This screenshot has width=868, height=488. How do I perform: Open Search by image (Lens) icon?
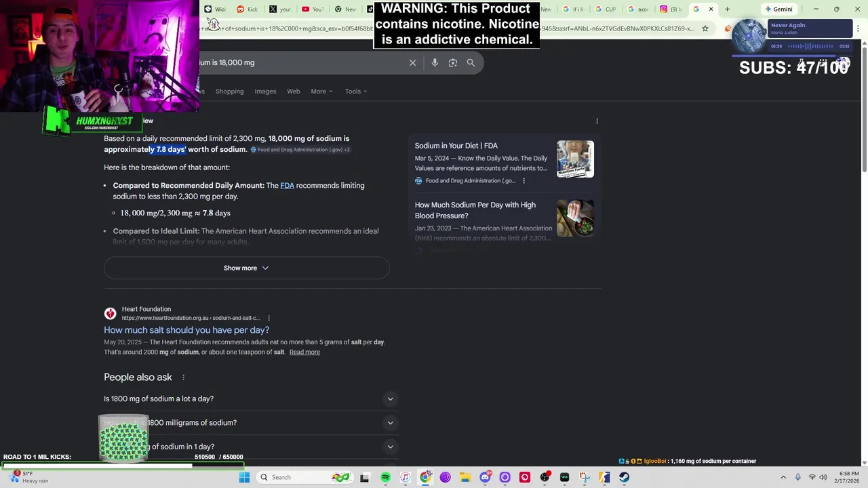pos(452,62)
